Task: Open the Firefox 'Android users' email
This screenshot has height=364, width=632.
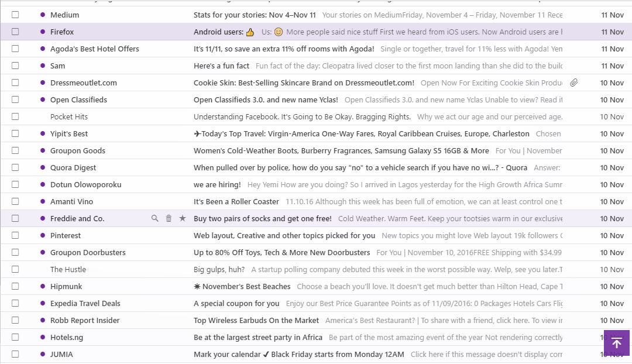Action: (x=224, y=32)
